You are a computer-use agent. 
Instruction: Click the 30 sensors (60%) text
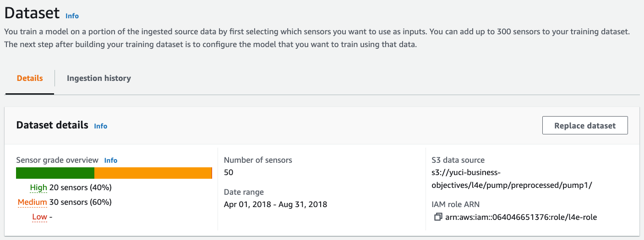pos(81,202)
